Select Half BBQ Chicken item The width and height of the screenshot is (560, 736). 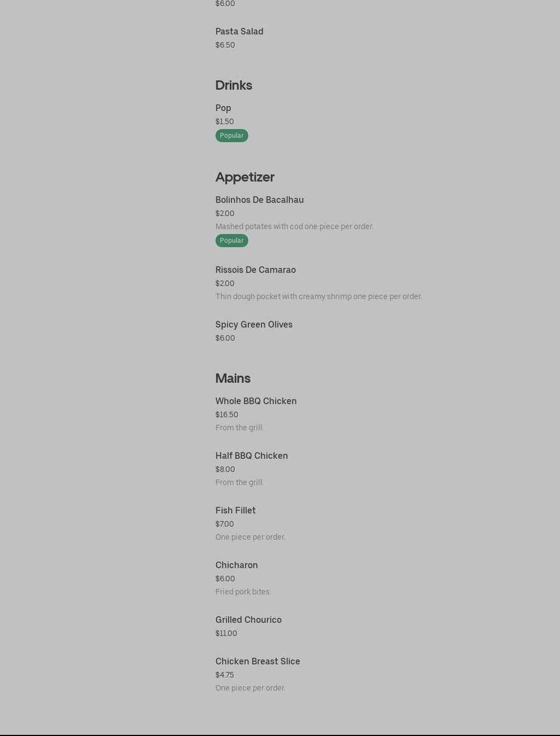pos(252,456)
